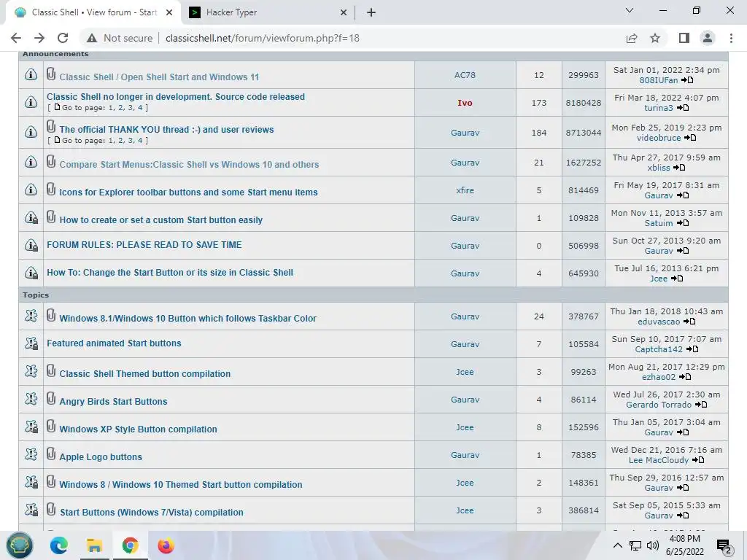Open File Explorer from taskbar

[94, 545]
